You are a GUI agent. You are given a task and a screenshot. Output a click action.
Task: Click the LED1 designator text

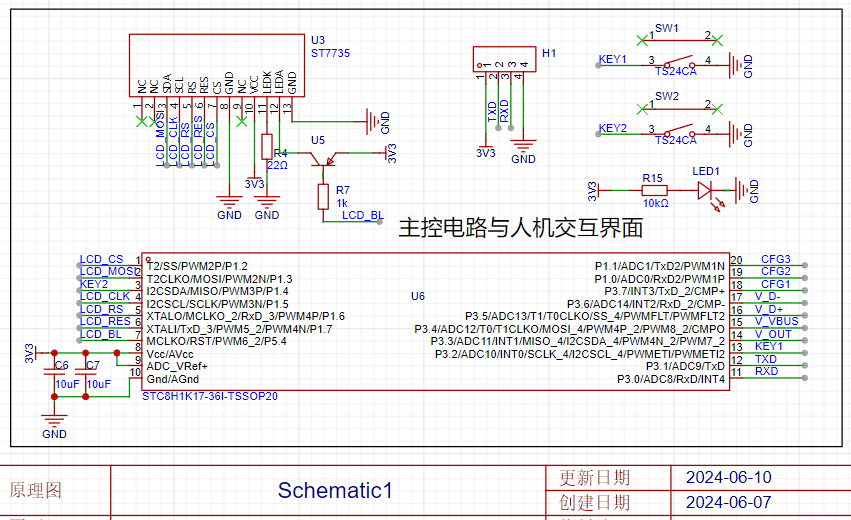click(x=706, y=171)
